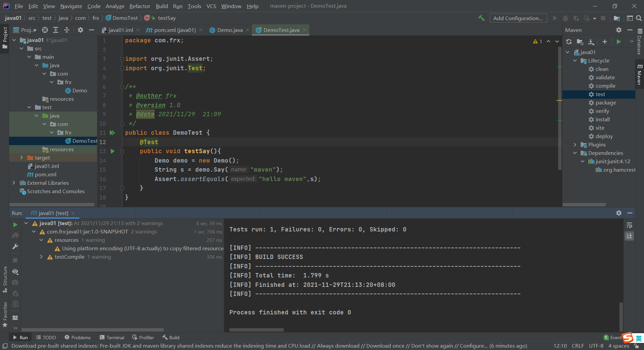Open Structure side tool window
Viewport: 644px width, 350px height.
point(5,279)
